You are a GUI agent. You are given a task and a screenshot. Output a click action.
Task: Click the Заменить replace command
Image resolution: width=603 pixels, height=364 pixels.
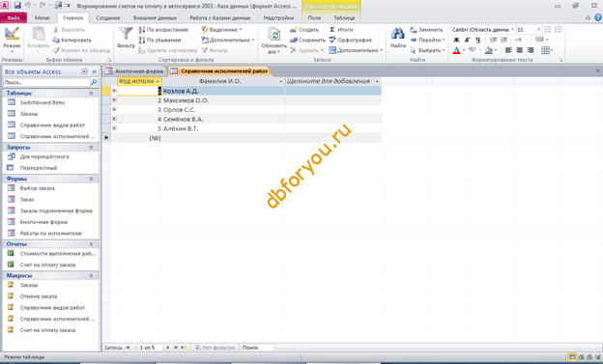coord(426,30)
